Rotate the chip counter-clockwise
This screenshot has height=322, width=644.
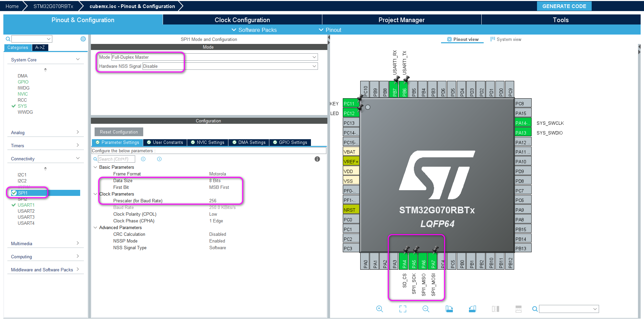[472, 309]
